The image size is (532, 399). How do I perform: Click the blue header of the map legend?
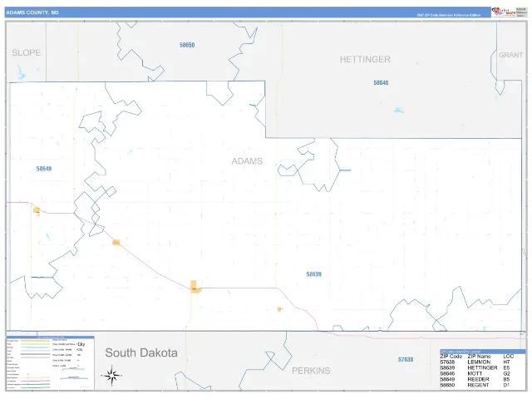(x=50, y=337)
